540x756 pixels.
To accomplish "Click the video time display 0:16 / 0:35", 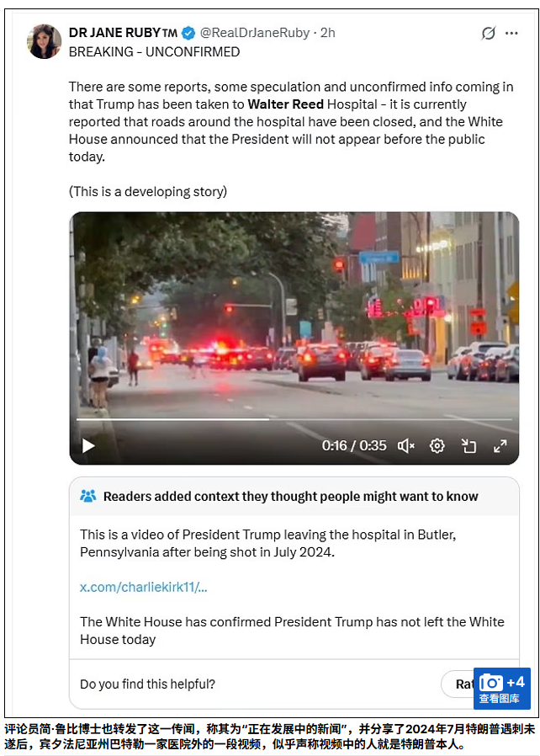I will click(354, 445).
